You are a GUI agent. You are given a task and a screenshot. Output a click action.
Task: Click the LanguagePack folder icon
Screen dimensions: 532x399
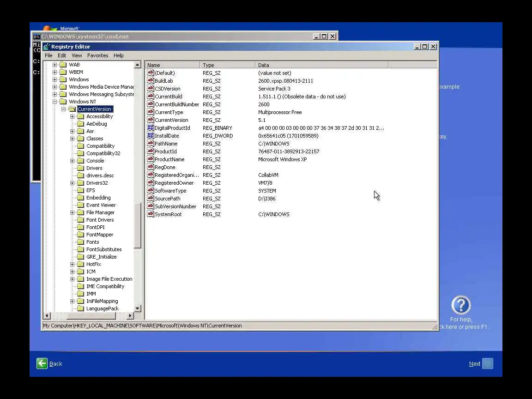click(80, 308)
